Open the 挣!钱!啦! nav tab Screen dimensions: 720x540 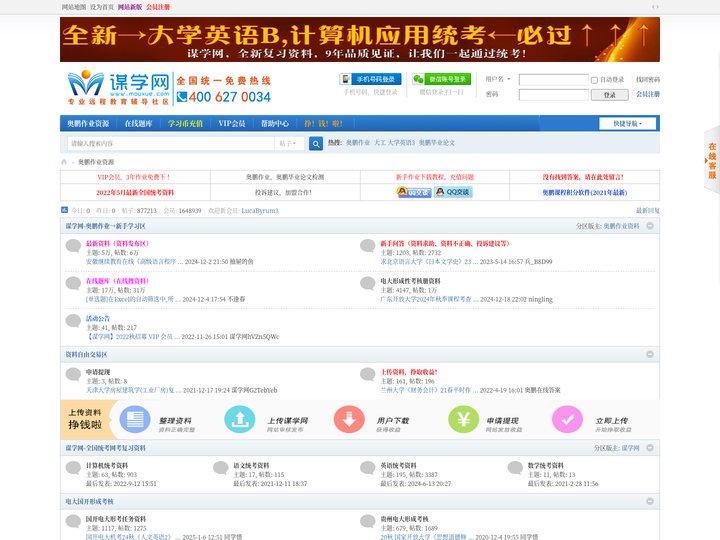pos(323,124)
